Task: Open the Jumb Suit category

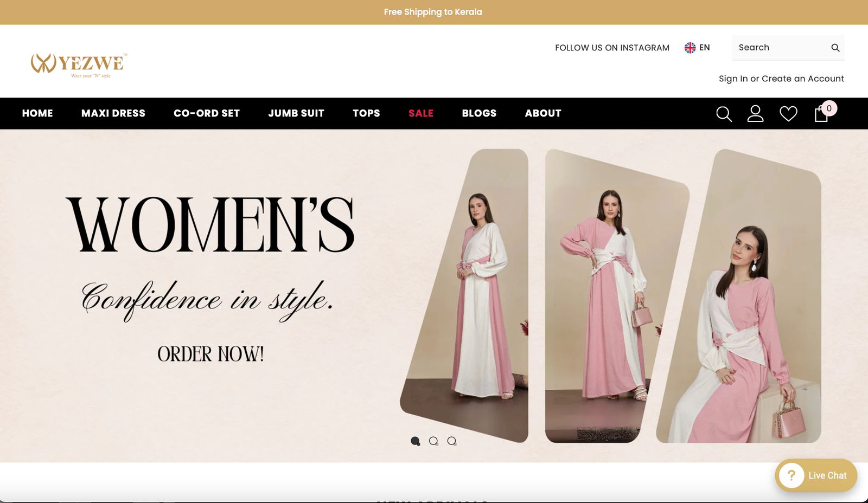Action: pos(296,113)
